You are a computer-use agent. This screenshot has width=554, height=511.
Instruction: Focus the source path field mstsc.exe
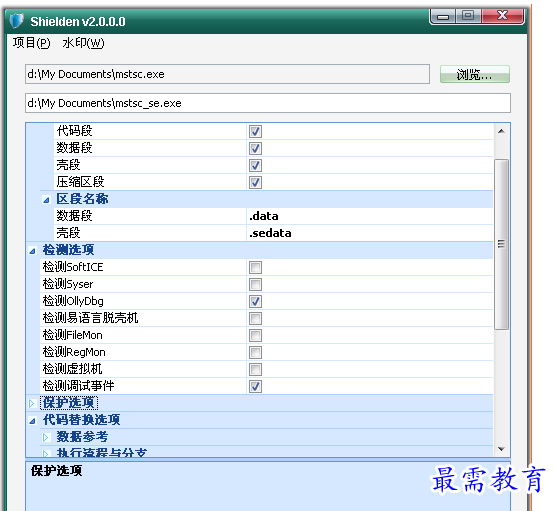coord(227,74)
